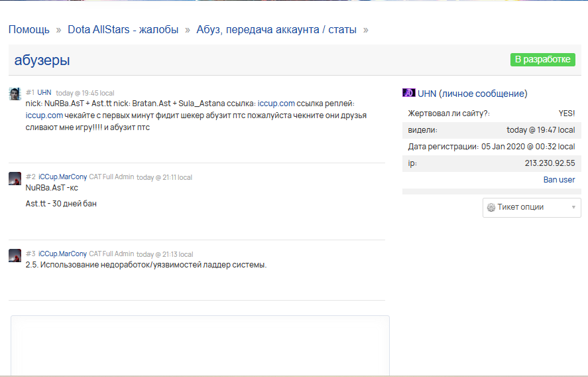588x377 pixels.
Task: Click Ban user link
Action: 559,179
